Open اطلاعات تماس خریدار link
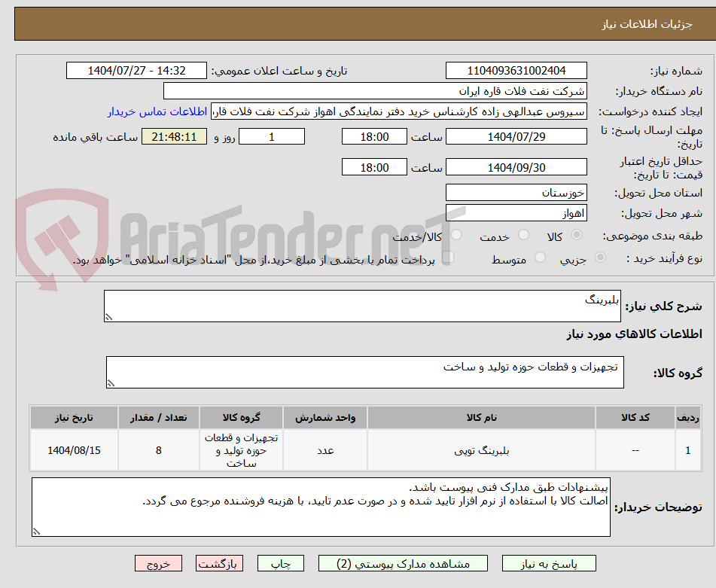The image size is (716, 588). pyautogui.click(x=157, y=111)
